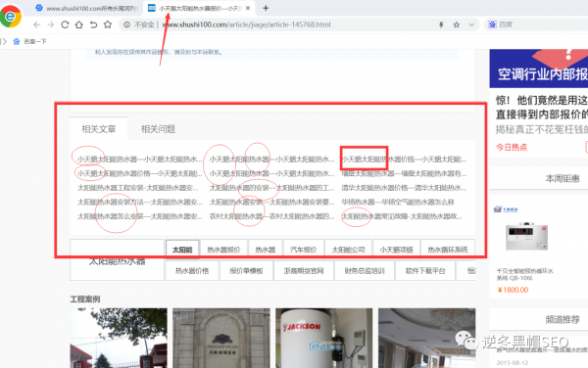Select the 相关问题 tab

point(158,129)
